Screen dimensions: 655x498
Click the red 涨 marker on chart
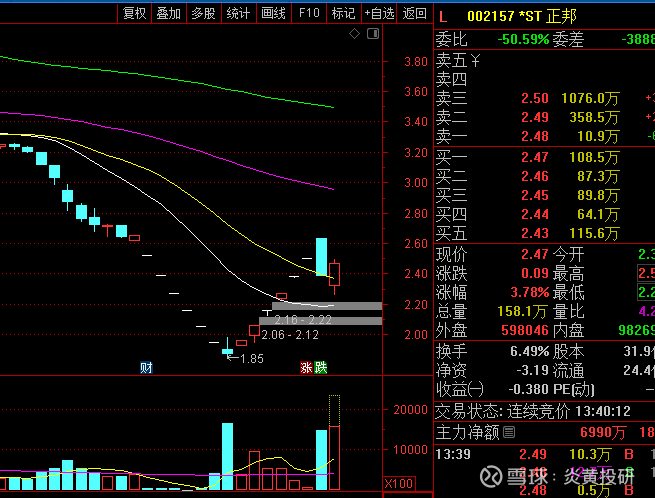(306, 367)
